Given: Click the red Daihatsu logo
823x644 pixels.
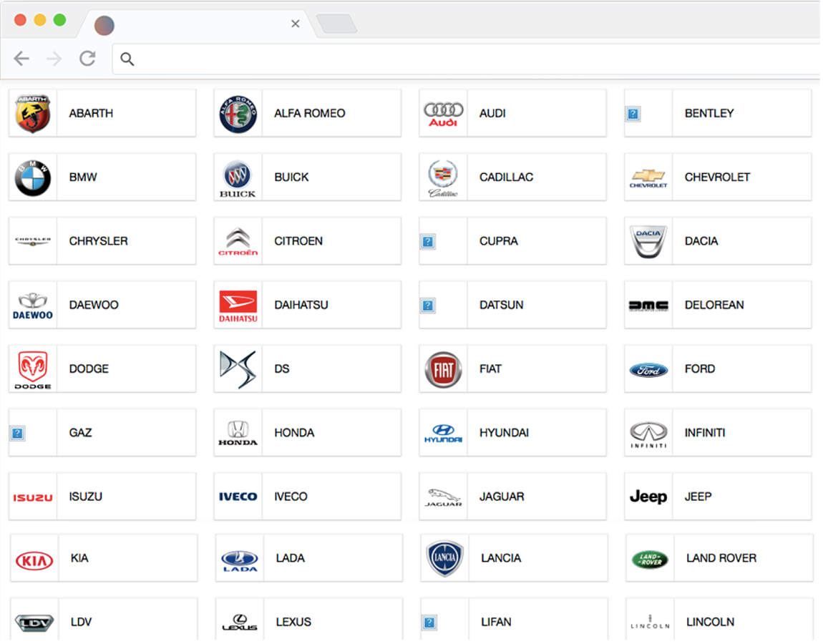Looking at the screenshot, I should click(x=238, y=306).
